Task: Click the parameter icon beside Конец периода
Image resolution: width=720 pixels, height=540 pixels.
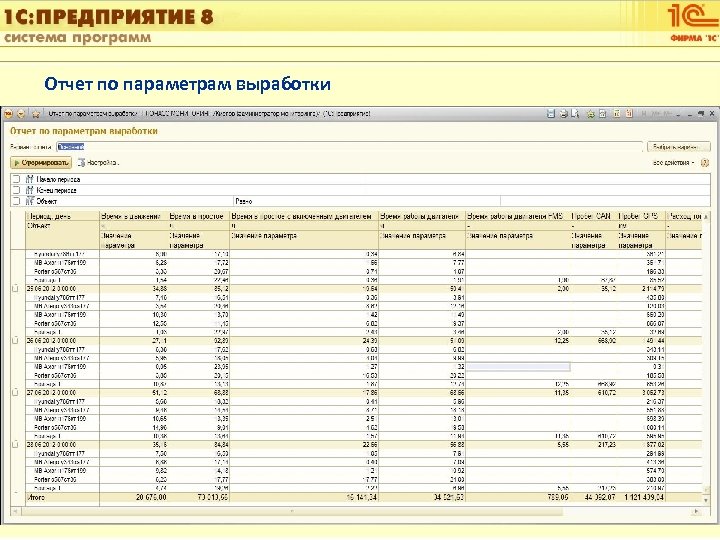Action: coord(30,190)
